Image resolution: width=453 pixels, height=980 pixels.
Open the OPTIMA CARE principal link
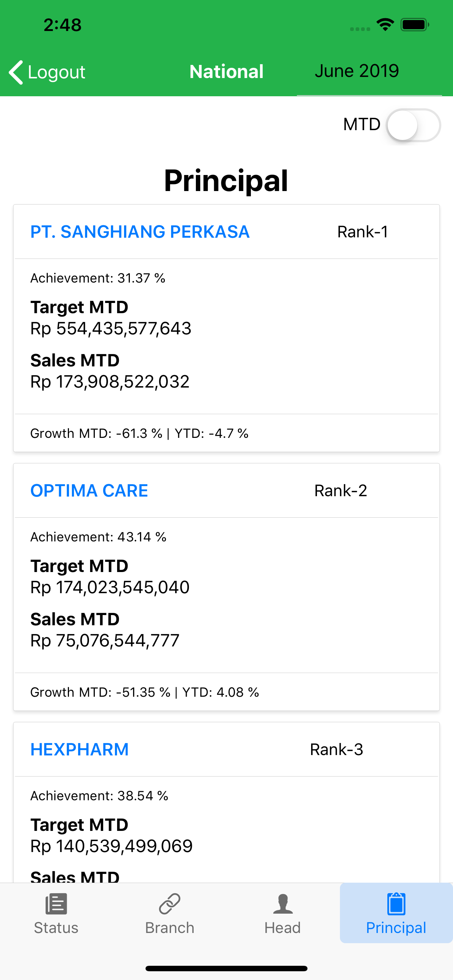(89, 490)
